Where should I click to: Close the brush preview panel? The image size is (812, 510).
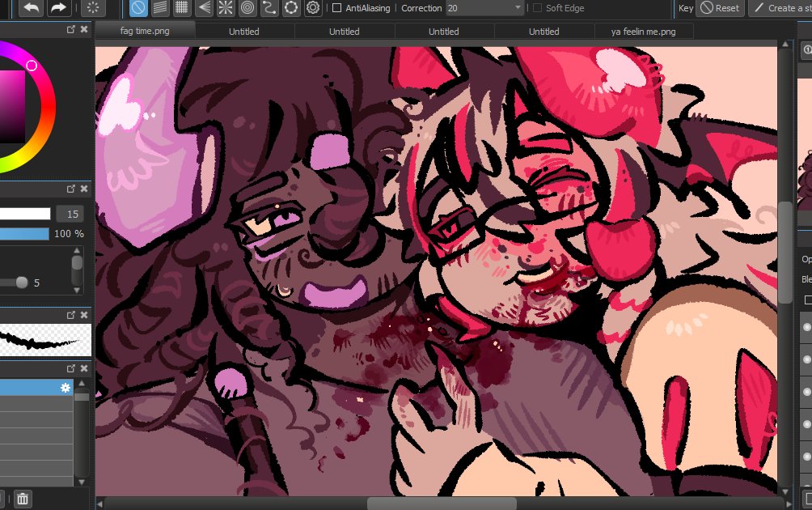(84, 315)
